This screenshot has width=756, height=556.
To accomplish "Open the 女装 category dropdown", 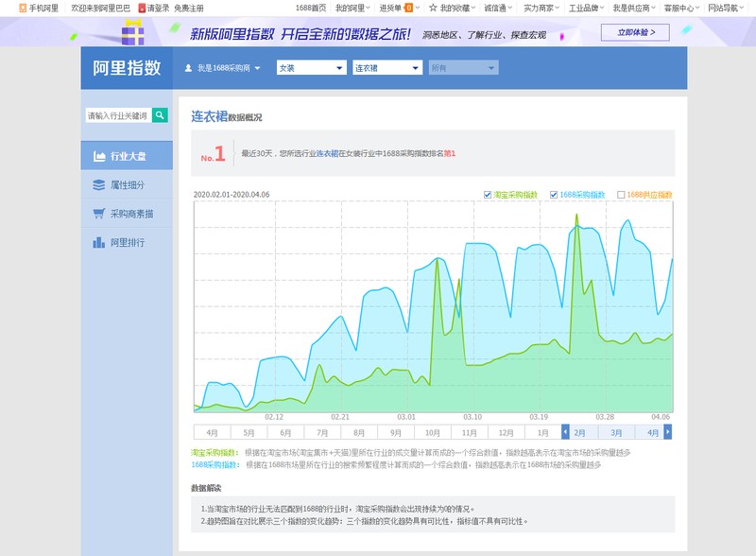I will 312,68.
